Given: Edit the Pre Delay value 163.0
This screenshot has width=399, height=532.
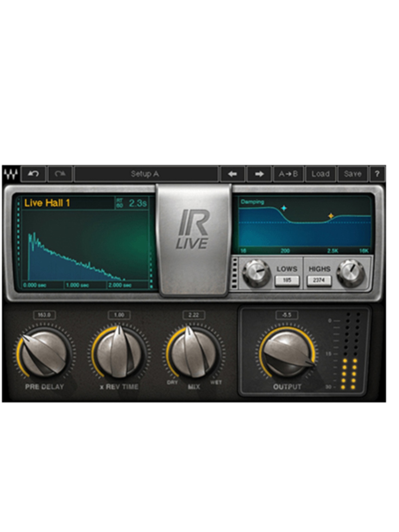Looking at the screenshot, I should [x=44, y=315].
